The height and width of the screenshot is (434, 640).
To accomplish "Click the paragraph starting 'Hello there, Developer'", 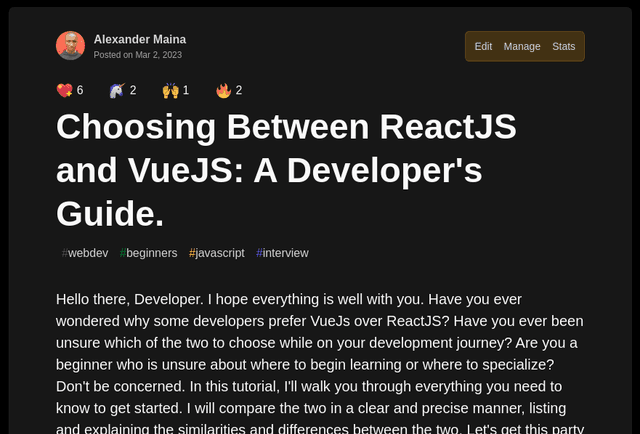I will coord(320,363).
